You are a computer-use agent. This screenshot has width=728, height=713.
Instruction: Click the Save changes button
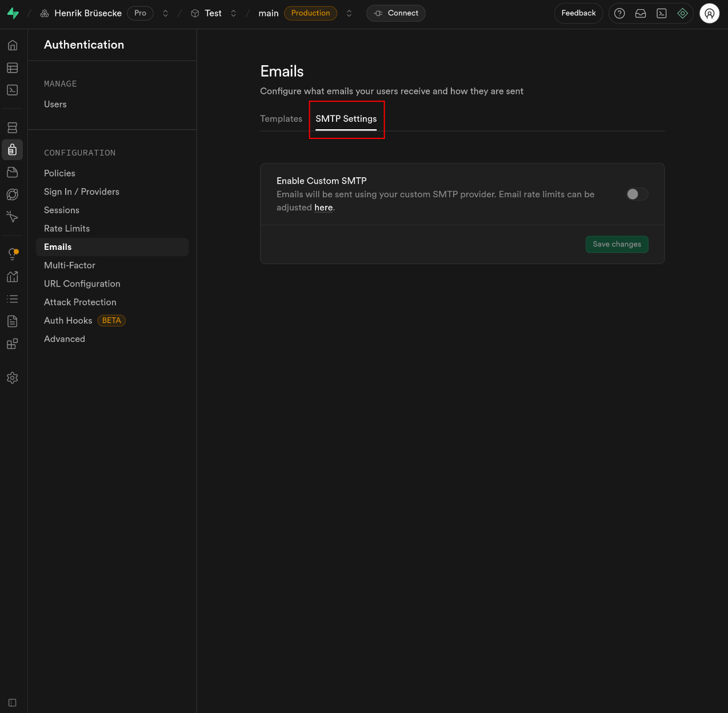[x=617, y=244]
